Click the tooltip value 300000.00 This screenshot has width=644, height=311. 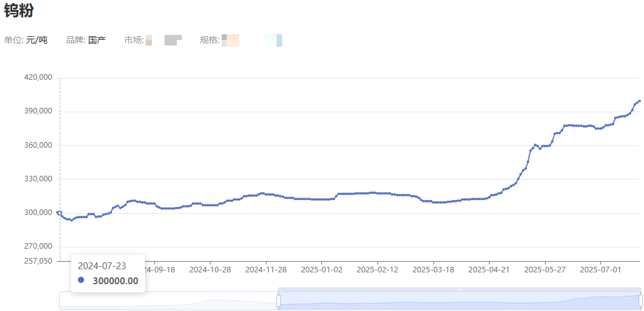click(x=115, y=281)
